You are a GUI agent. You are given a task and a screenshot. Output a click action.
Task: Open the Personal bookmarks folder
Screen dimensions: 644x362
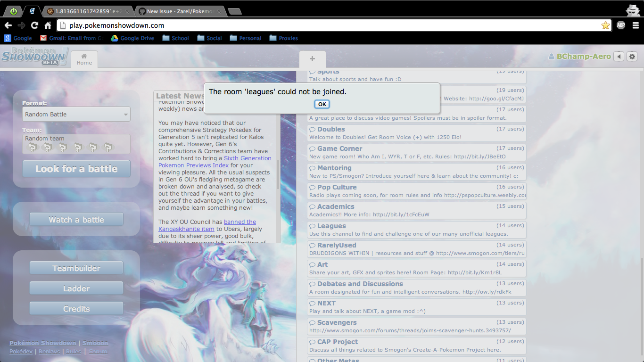coord(245,38)
